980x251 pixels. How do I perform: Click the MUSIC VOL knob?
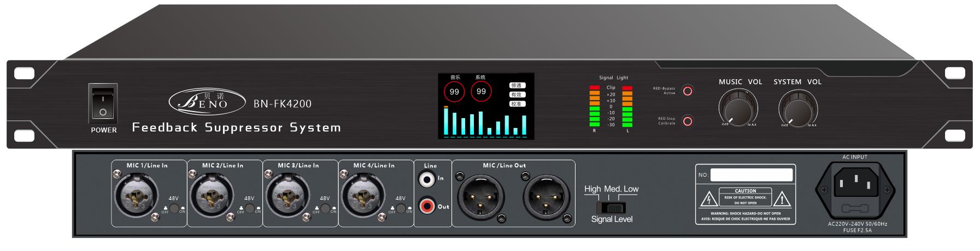739,108
